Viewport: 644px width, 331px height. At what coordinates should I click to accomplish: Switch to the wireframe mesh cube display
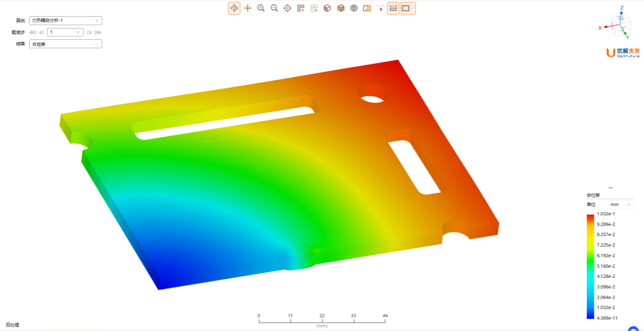pos(354,8)
